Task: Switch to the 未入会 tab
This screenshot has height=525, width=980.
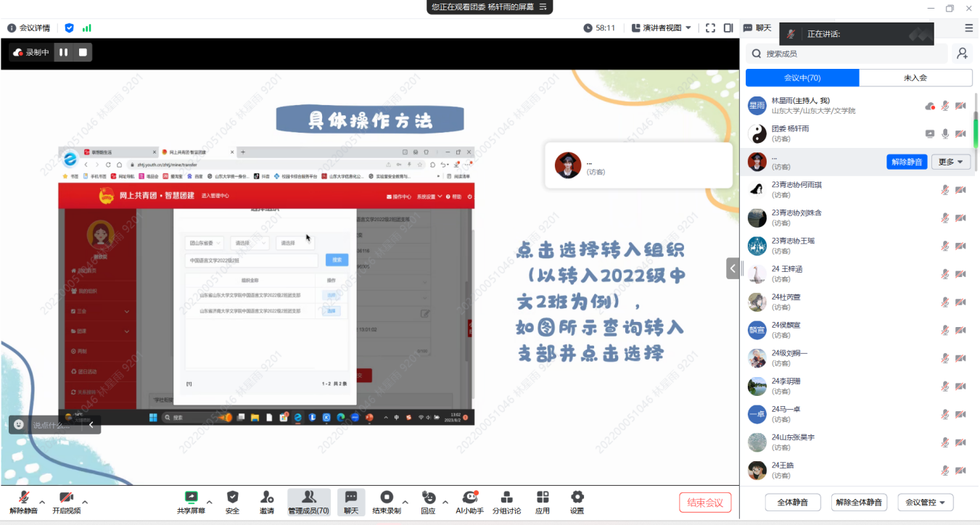Action: (915, 78)
